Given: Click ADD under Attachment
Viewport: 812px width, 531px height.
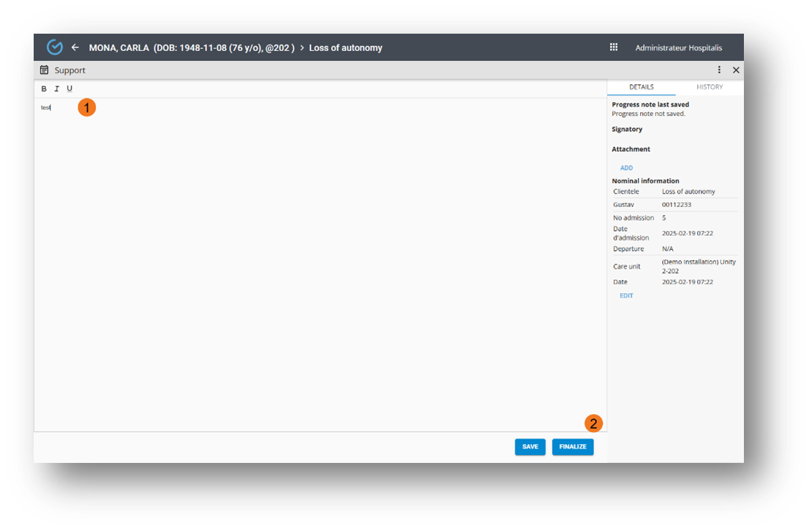Looking at the screenshot, I should tap(626, 168).
